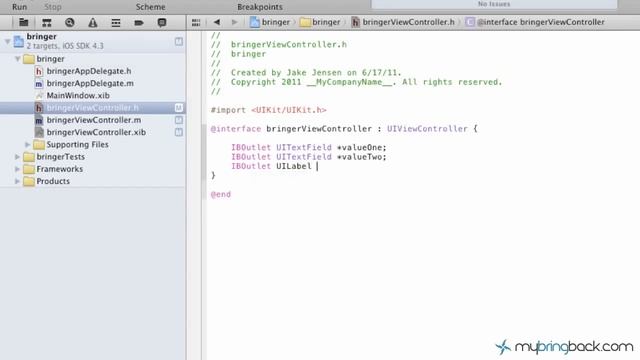Go back with the left arrow
The height and width of the screenshot is (360, 640).
click(217, 22)
